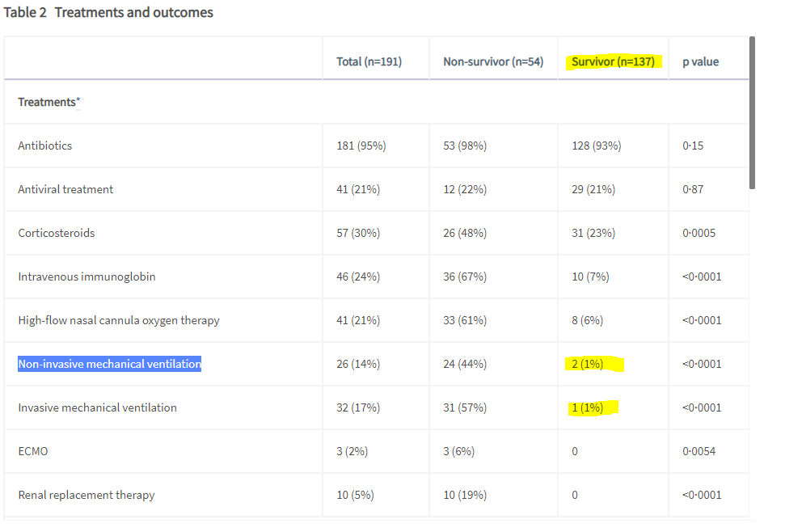Click the 0·0005 p value for Corticosteroids
The height and width of the screenshot is (532, 785).
[698, 233]
